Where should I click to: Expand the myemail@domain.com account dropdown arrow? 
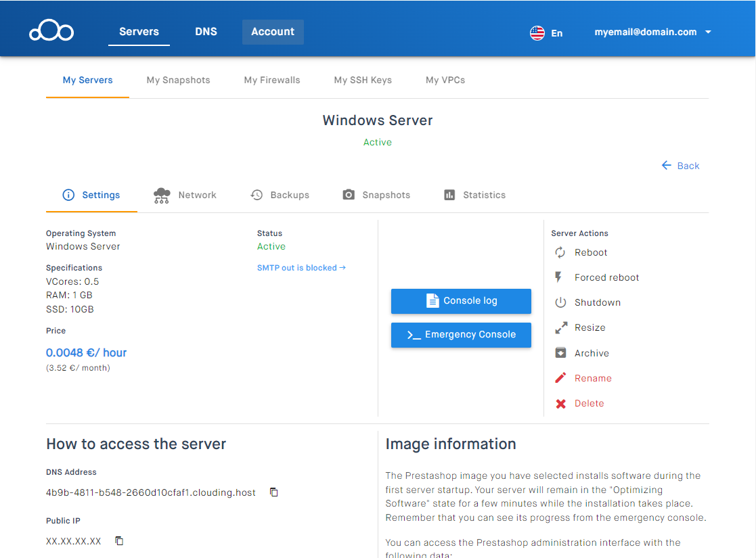(708, 32)
